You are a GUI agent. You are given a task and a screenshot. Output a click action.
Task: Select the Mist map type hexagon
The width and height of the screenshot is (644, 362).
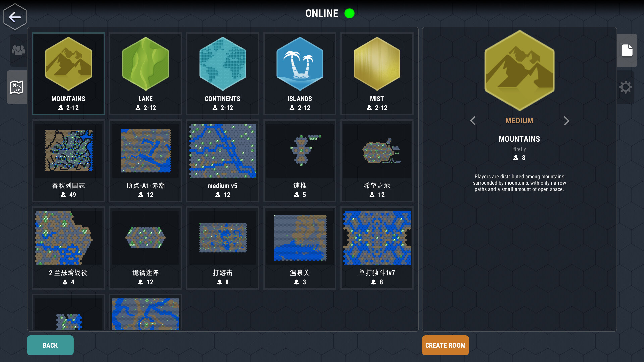(377, 64)
